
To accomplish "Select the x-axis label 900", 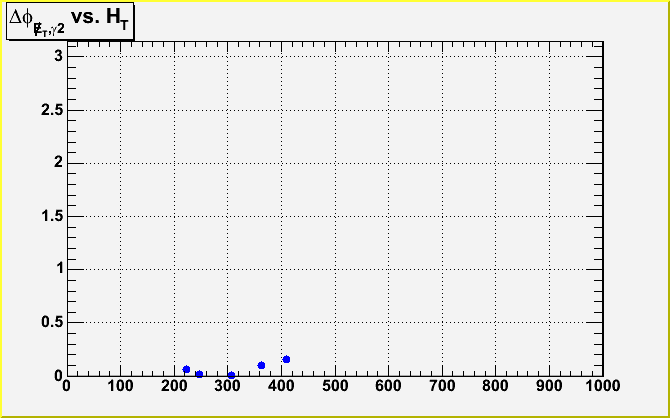I will click(x=548, y=385).
